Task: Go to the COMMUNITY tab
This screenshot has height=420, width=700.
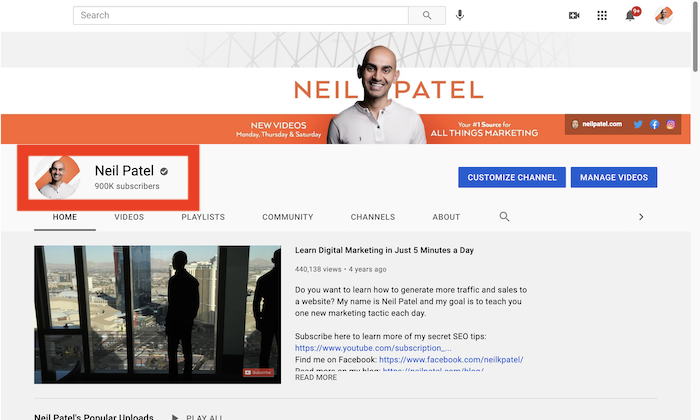Action: coord(288,217)
